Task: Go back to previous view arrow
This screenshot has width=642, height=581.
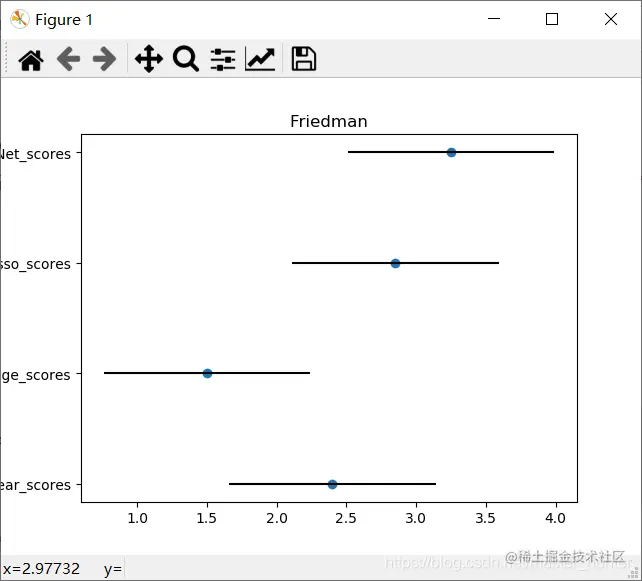Action: point(68,59)
